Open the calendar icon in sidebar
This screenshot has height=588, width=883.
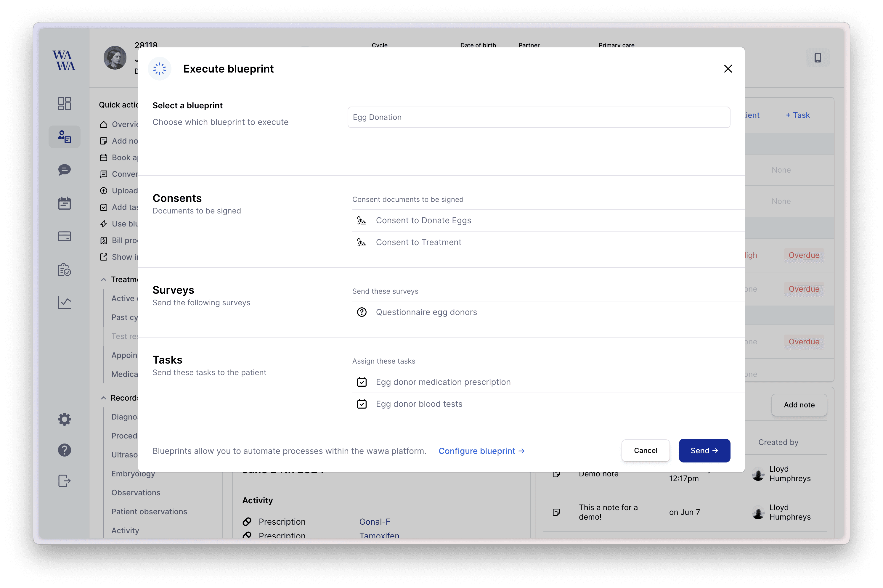point(65,203)
